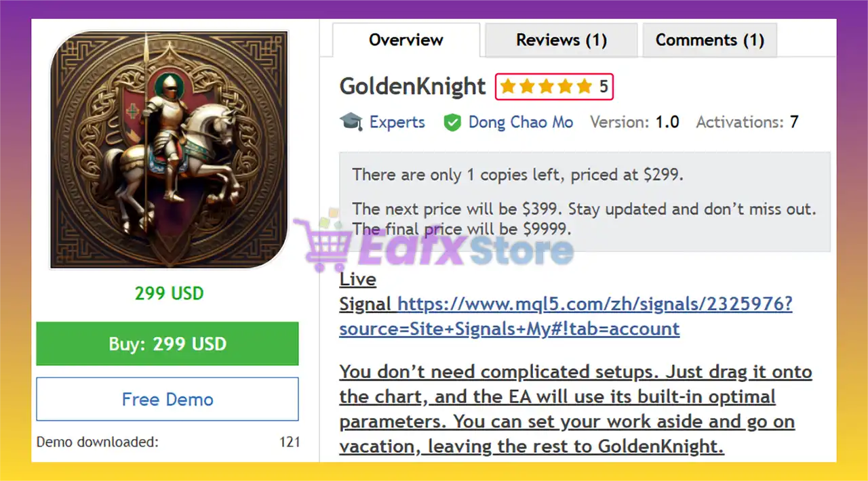Open the GoldenKnight product image
The height and width of the screenshot is (481, 868).
point(170,149)
